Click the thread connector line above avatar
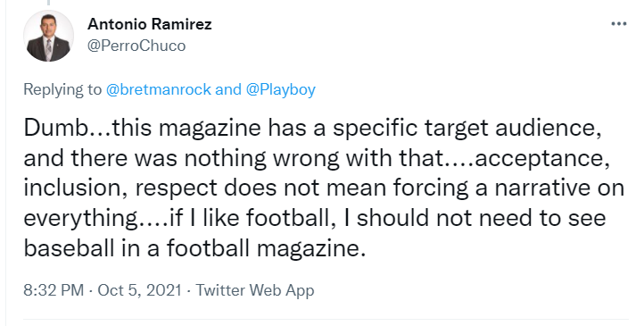This screenshot has height=326, width=644. (x=48, y=3)
